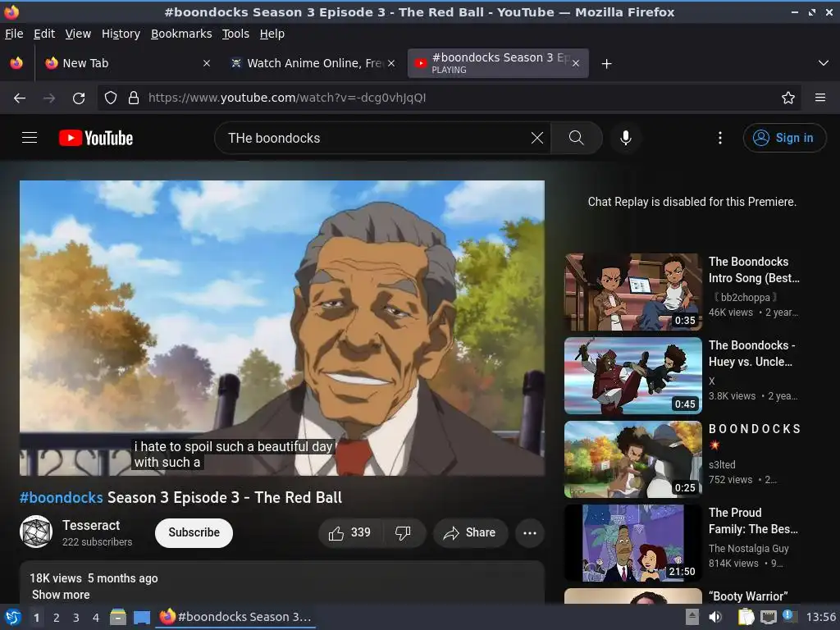Viewport: 840px width, 630px height.
Task: Open the YouTube hamburger guide menu
Action: 30,138
